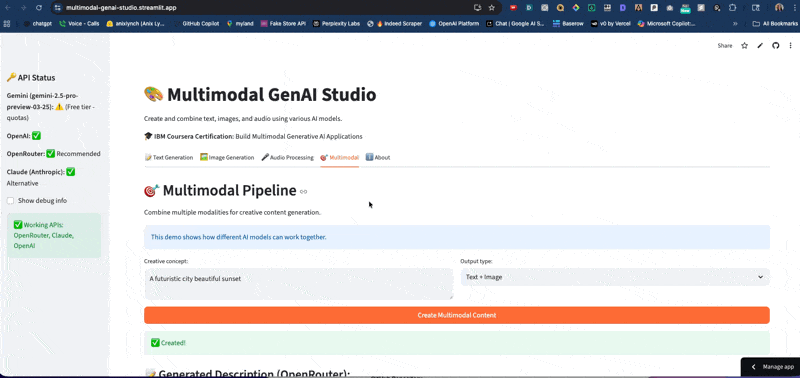Click the 'Created!' success message

pyautogui.click(x=457, y=343)
